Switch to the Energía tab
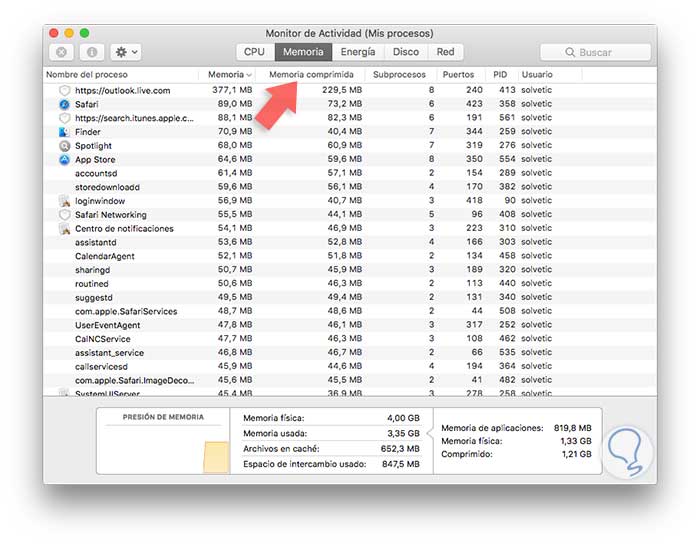The width and height of the screenshot is (700, 546). [x=358, y=52]
